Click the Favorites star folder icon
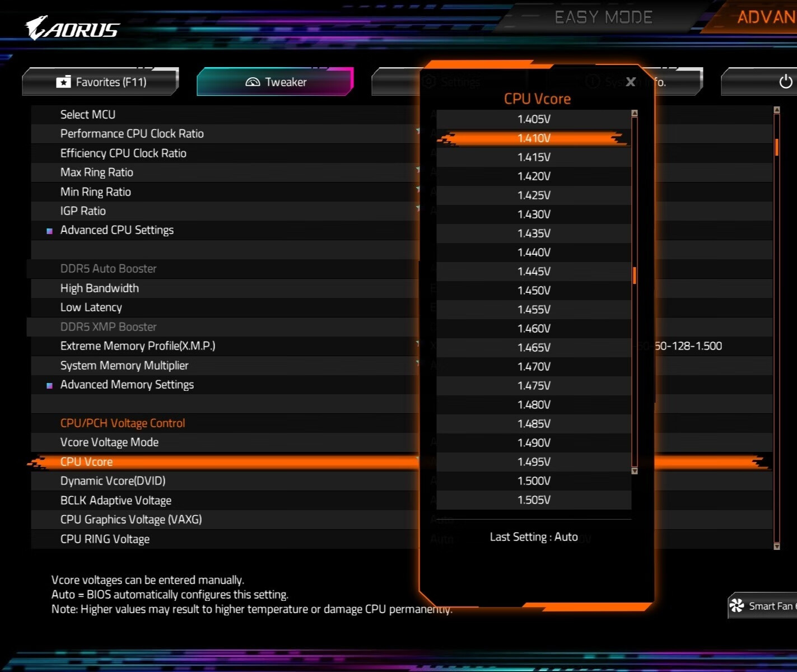Image resolution: width=797 pixels, height=672 pixels. pos(63,82)
